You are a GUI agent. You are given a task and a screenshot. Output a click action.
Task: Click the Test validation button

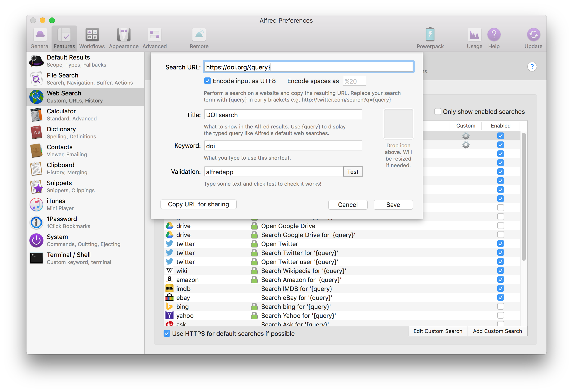353,172
